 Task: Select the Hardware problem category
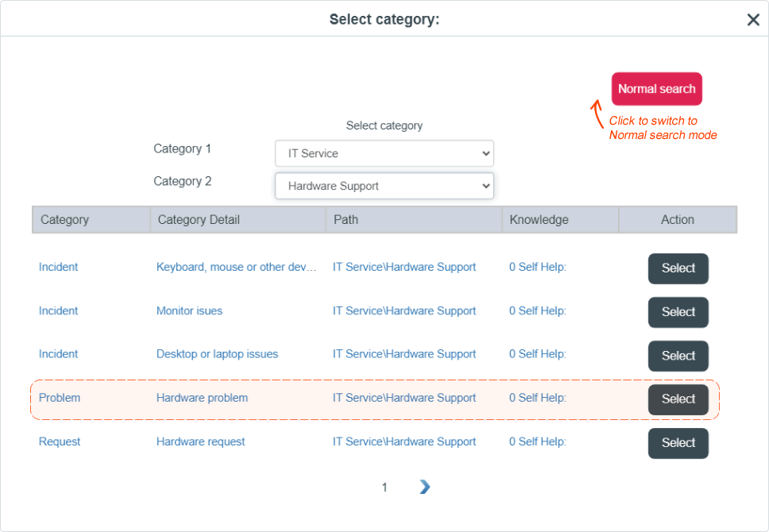(x=678, y=399)
